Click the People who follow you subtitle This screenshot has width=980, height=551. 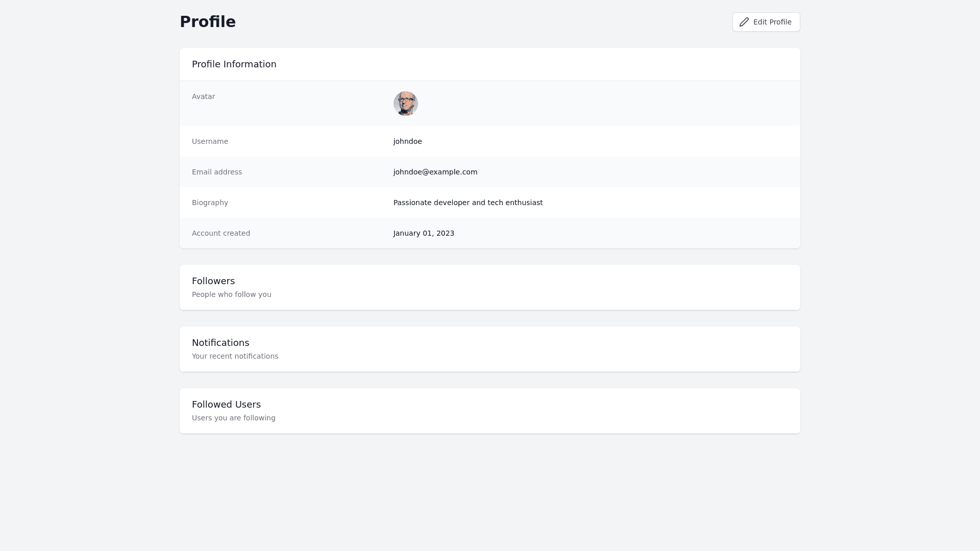232,294
